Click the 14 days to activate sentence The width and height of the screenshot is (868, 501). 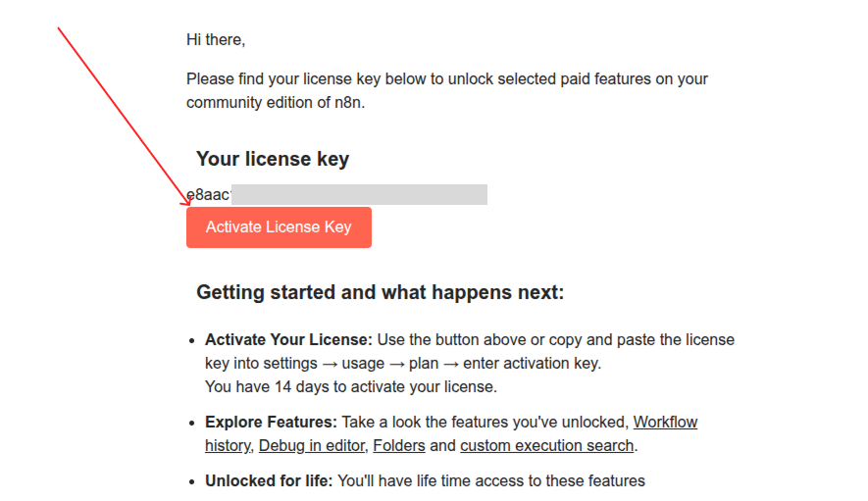351,386
